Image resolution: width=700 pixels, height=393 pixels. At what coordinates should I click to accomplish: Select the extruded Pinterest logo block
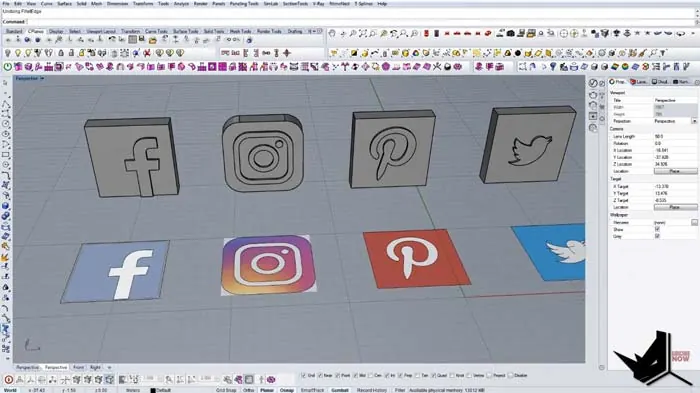392,150
